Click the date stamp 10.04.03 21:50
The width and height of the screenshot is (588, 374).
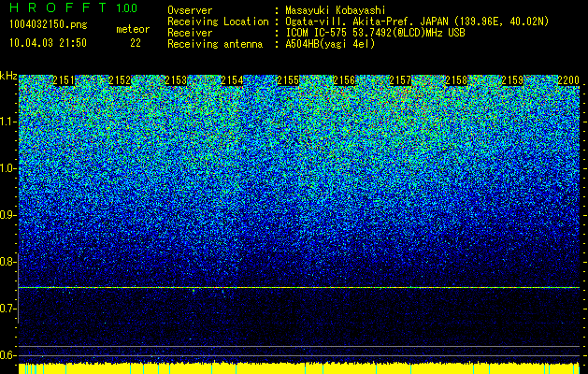[x=48, y=43]
